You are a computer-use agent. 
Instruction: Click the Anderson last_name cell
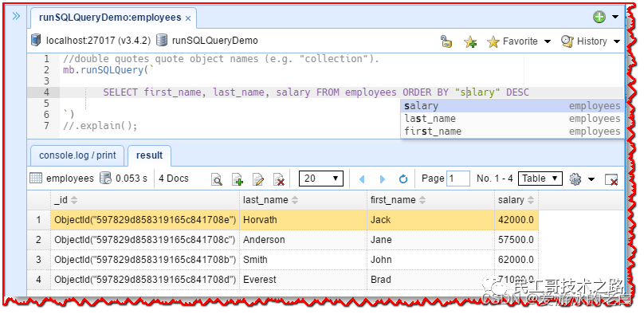pyautogui.click(x=303, y=240)
